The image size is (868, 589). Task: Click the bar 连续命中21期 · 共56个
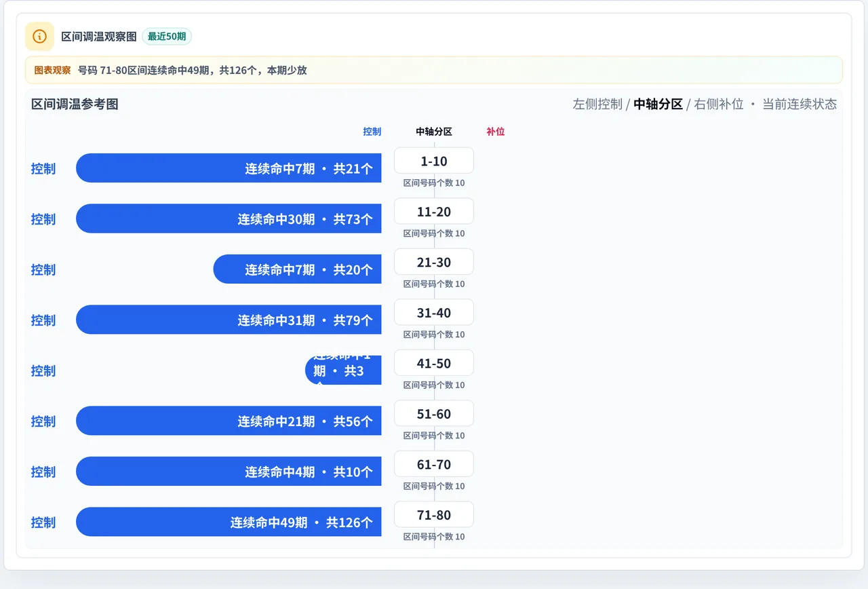(x=229, y=421)
